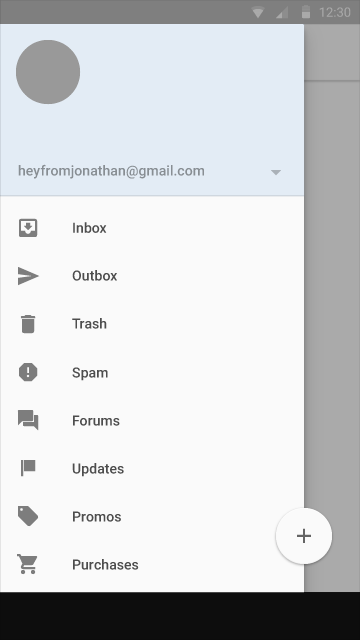The width and height of the screenshot is (360, 640).
Task: Open the Inbox folder label
Action: click(x=89, y=228)
